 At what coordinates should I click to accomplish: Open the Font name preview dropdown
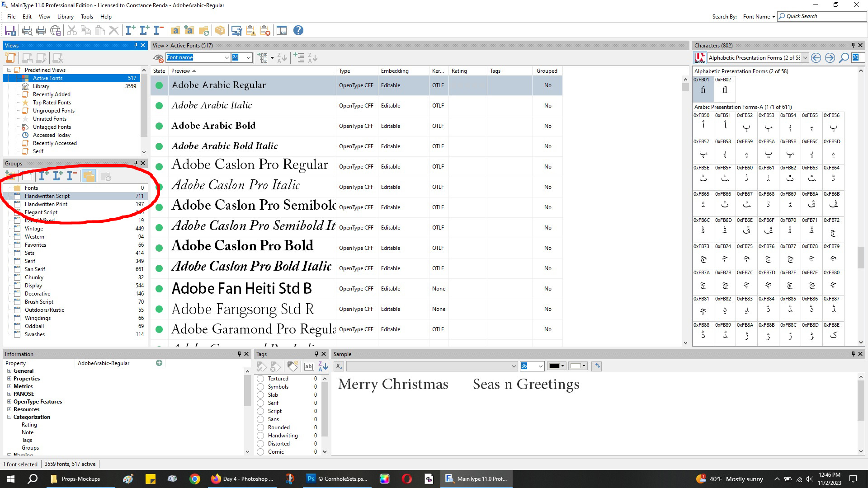[226, 58]
